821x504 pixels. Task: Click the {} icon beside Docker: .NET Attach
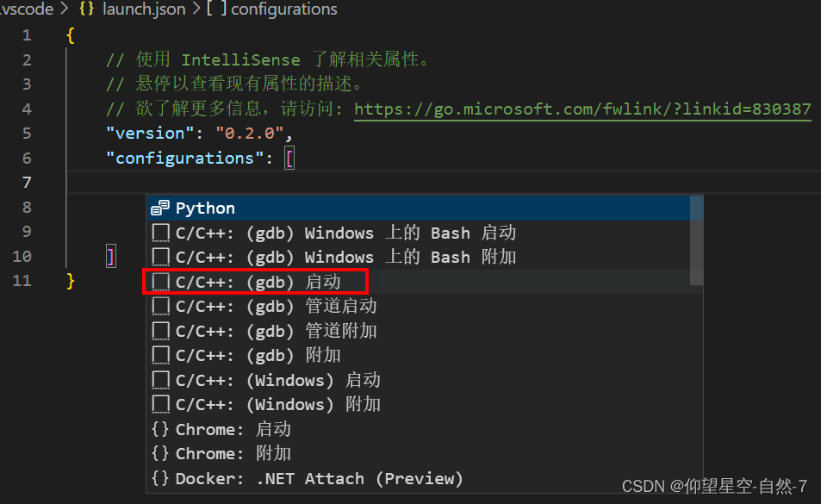click(x=160, y=478)
